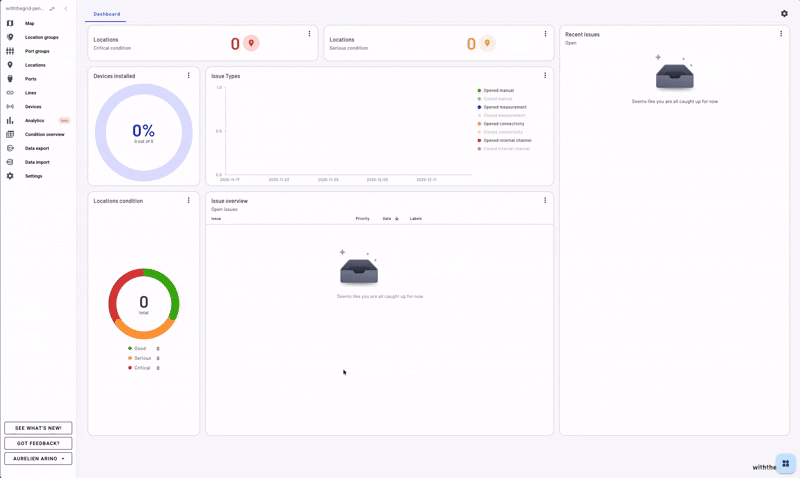Open the Map page from sidebar
The image size is (800, 478).
click(29, 23)
